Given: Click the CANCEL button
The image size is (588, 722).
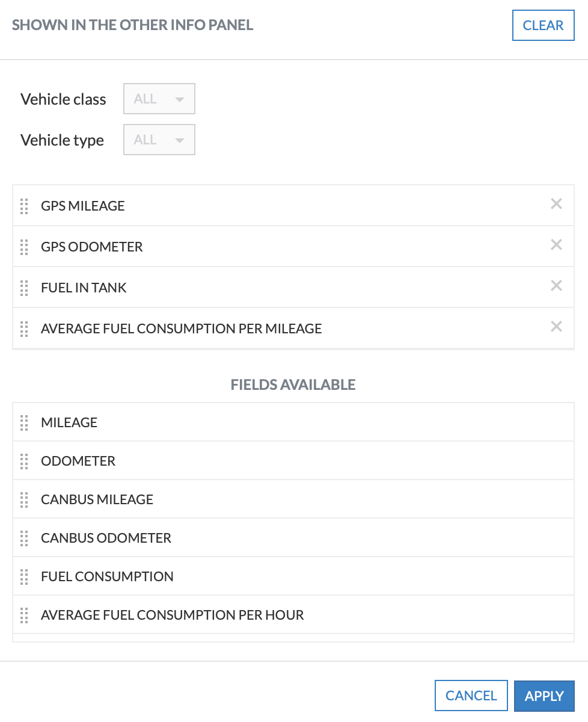Looking at the screenshot, I should [x=471, y=696].
